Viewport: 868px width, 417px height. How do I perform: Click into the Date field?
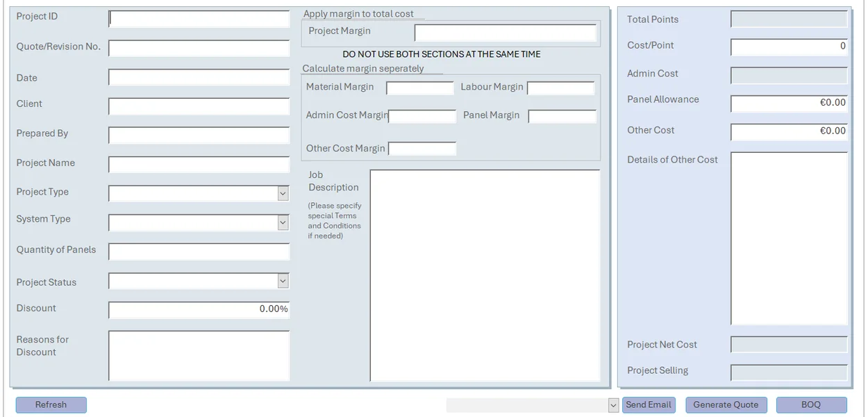(199, 77)
